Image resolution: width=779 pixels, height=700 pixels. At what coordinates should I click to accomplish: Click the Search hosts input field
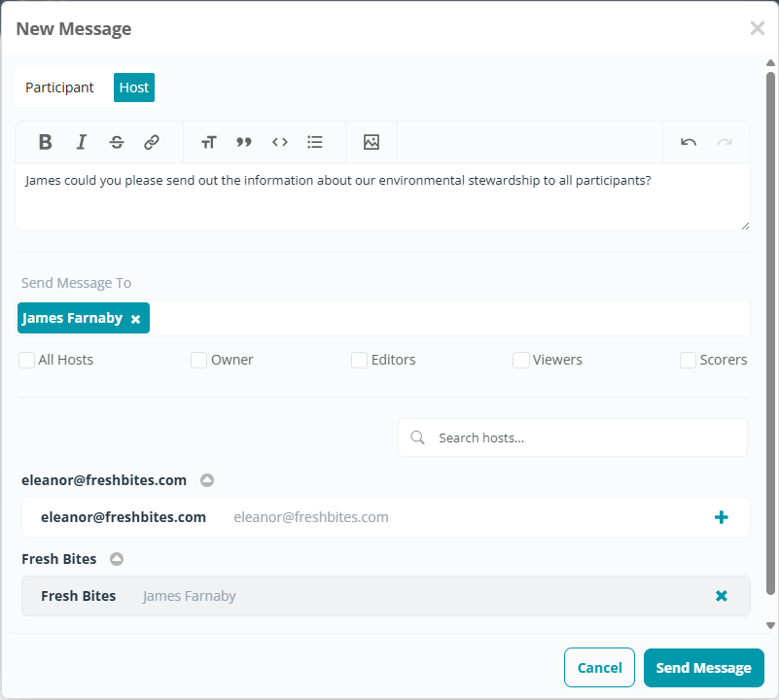[x=584, y=437]
